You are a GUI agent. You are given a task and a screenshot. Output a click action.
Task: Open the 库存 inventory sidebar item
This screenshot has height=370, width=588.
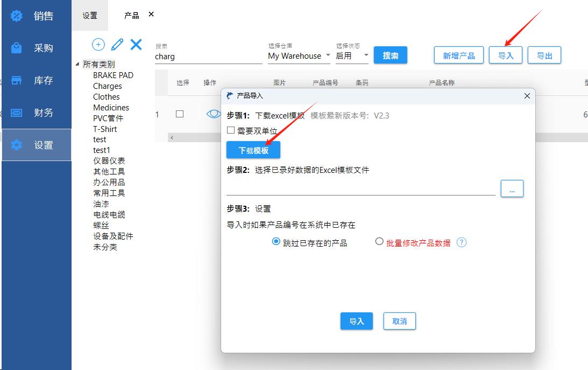pos(37,80)
